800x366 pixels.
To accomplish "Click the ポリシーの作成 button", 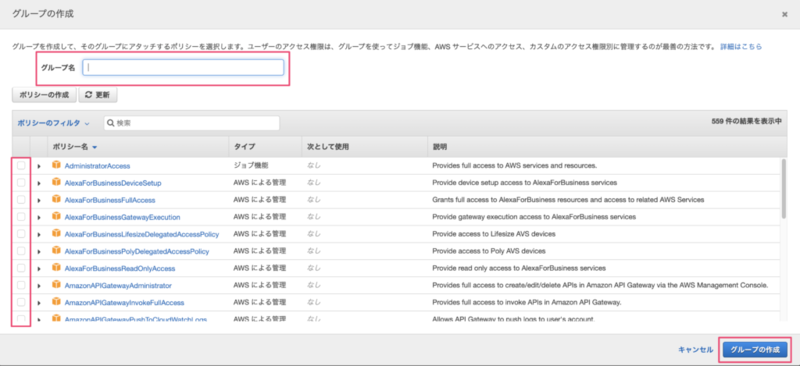I will tap(44, 95).
